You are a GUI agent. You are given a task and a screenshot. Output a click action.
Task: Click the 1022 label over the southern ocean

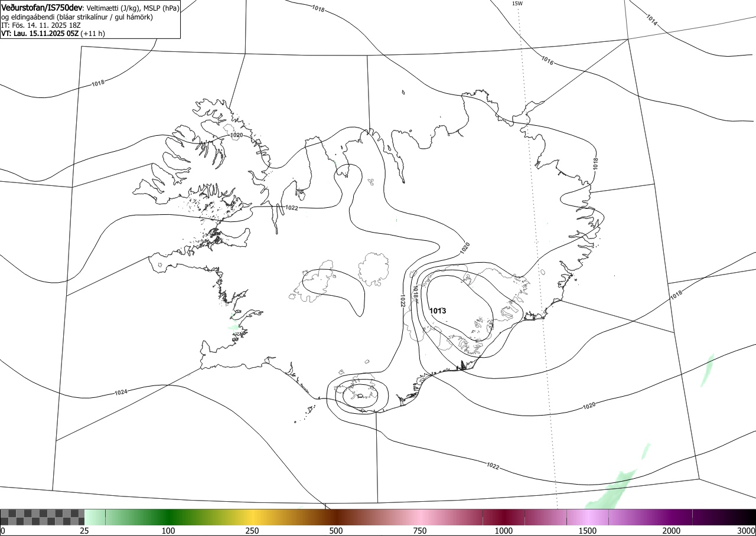pyautogui.click(x=493, y=466)
